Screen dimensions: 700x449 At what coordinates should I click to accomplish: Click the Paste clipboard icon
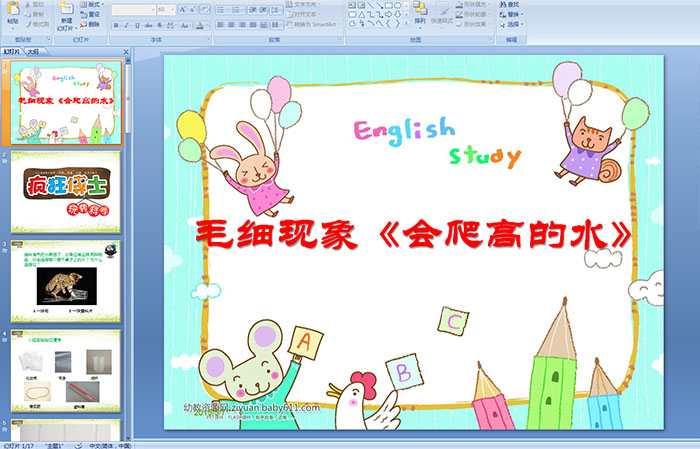pos(13,9)
